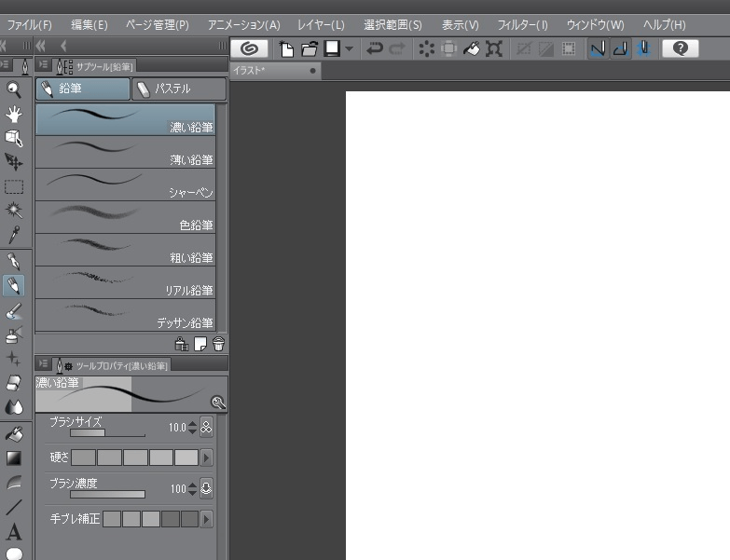
Task: Select the Gradient tool
Action: coord(14,458)
